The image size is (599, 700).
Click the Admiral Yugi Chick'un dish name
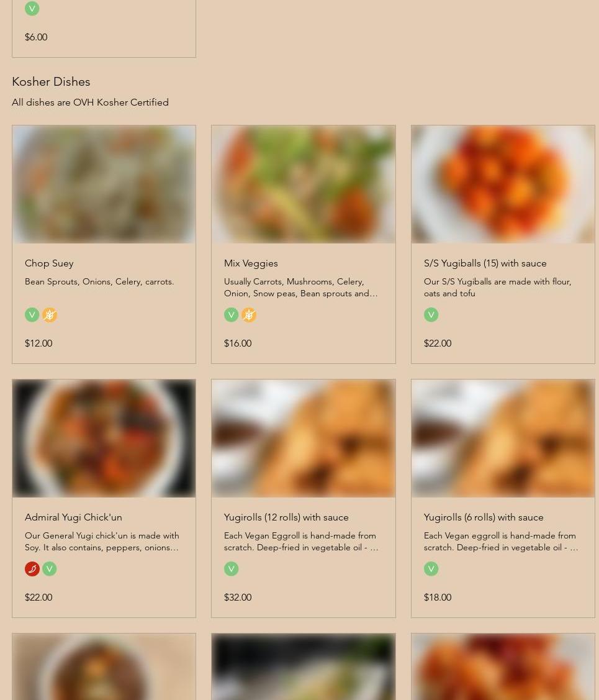[x=73, y=517]
